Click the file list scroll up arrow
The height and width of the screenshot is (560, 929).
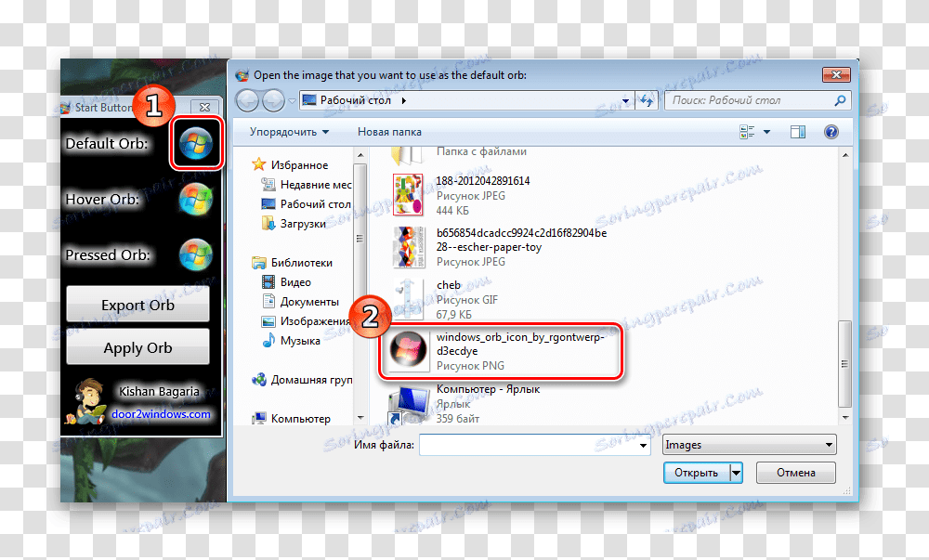(x=844, y=156)
